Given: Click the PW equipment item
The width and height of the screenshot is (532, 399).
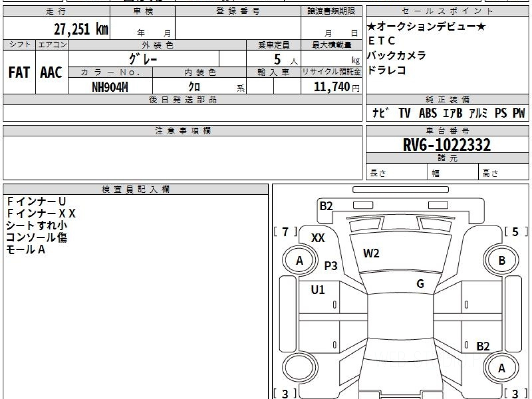Looking at the screenshot, I should point(519,113).
